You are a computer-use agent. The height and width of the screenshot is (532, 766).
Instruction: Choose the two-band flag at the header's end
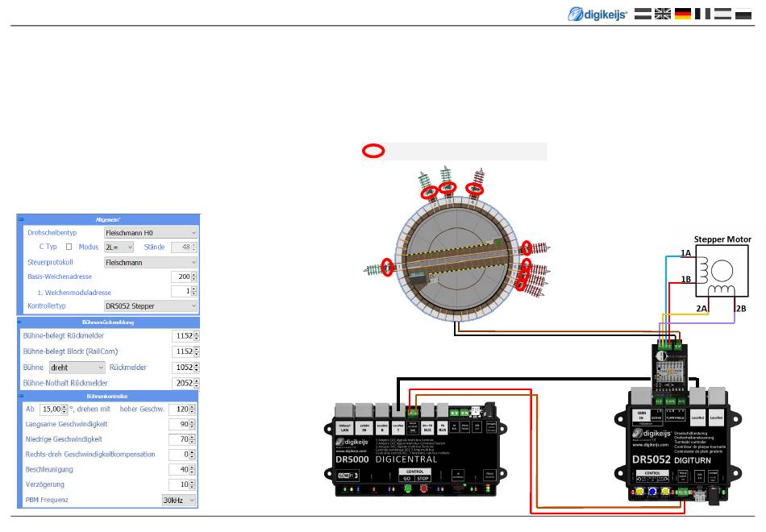[x=743, y=14]
